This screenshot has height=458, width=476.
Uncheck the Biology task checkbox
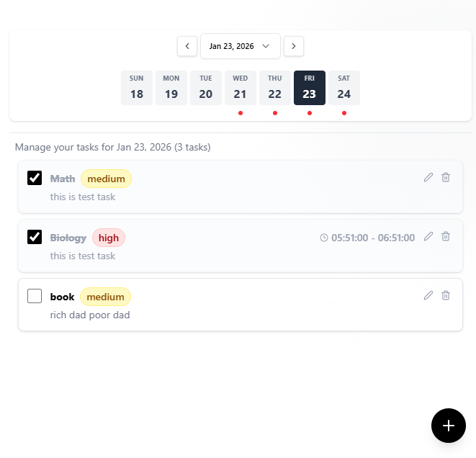(x=35, y=237)
